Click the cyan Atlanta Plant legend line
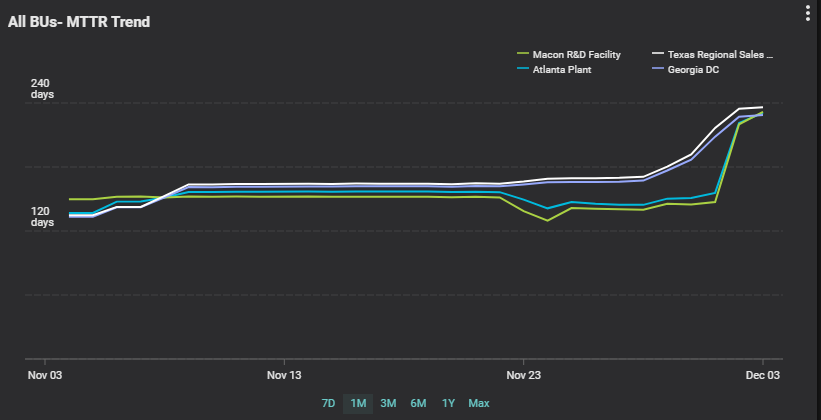Screen dimensions: 821x420 pos(523,68)
